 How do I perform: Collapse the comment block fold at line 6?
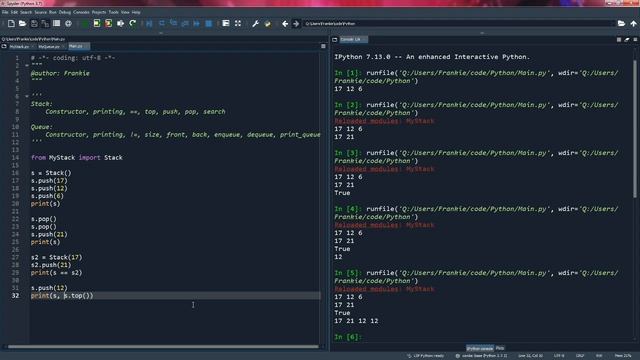pos(27,96)
